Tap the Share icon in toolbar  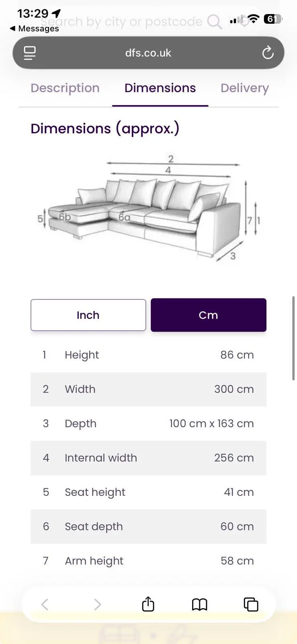point(148,604)
